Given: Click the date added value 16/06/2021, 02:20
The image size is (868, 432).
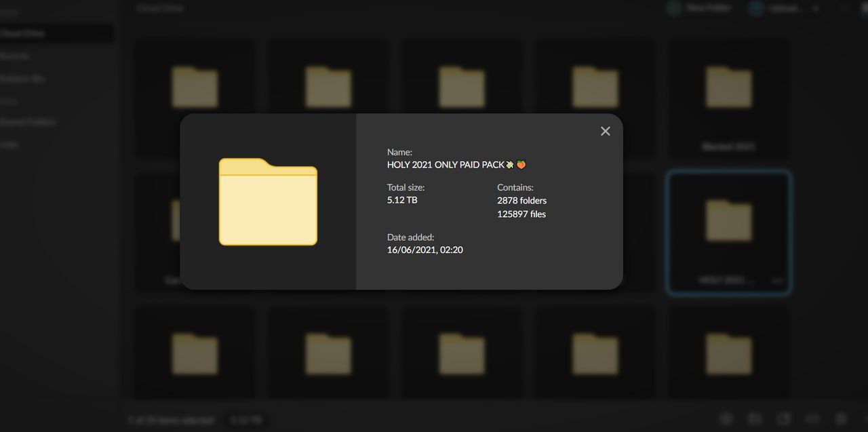Looking at the screenshot, I should (425, 250).
